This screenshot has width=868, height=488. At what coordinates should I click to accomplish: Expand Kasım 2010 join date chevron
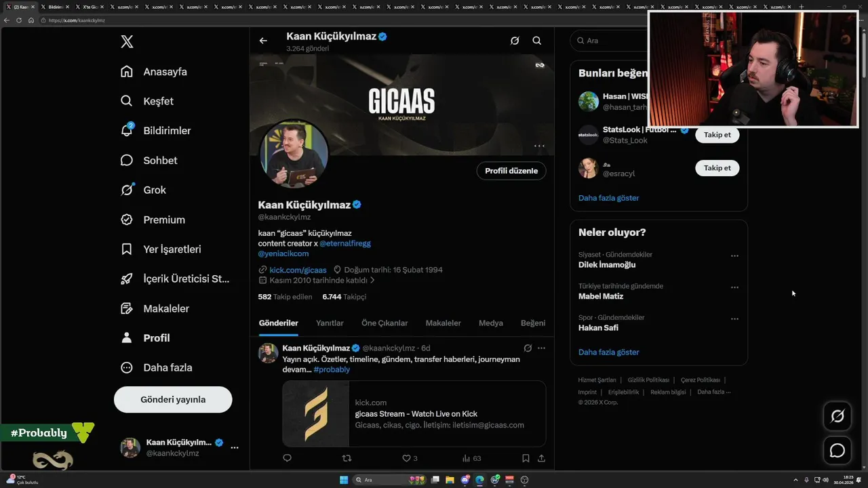pyautogui.click(x=372, y=281)
